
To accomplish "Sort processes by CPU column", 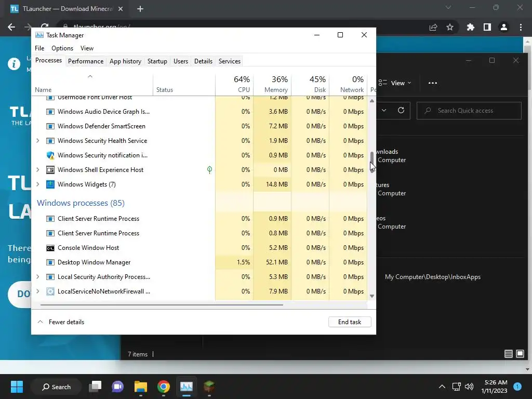I will (234, 84).
